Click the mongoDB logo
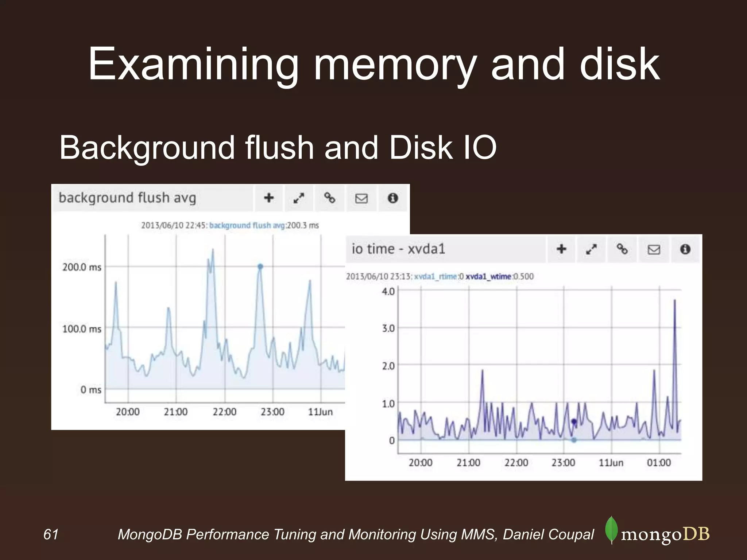Image resolution: width=747 pixels, height=560 pixels. click(657, 531)
